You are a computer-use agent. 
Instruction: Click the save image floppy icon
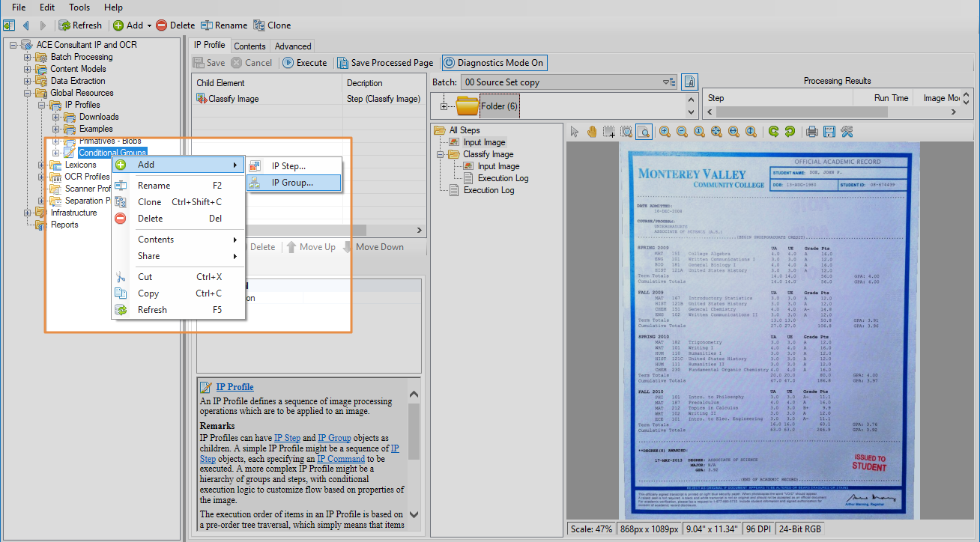click(829, 132)
